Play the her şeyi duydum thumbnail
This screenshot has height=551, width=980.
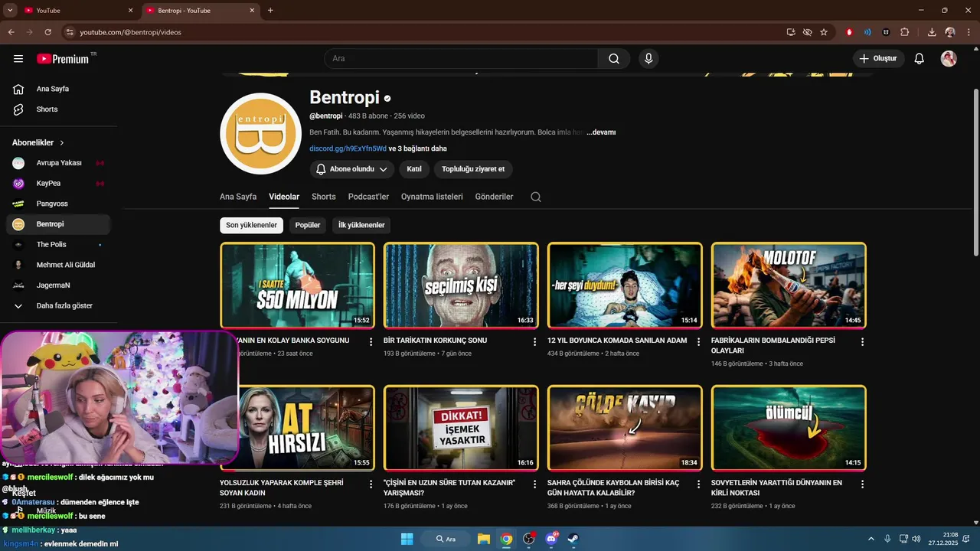(625, 285)
